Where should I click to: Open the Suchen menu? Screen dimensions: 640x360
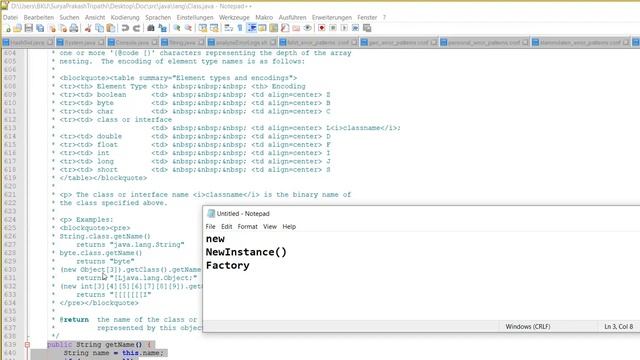(x=69, y=18)
